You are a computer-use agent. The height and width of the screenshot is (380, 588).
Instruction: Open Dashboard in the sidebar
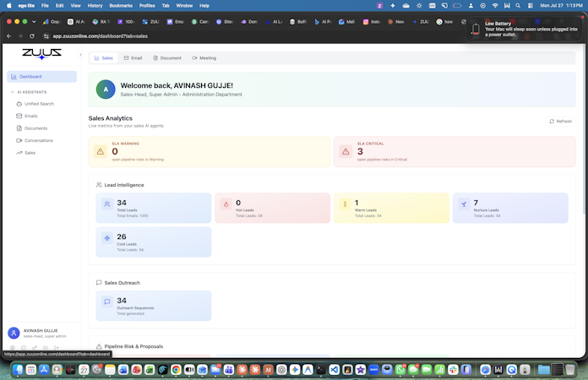(41, 77)
